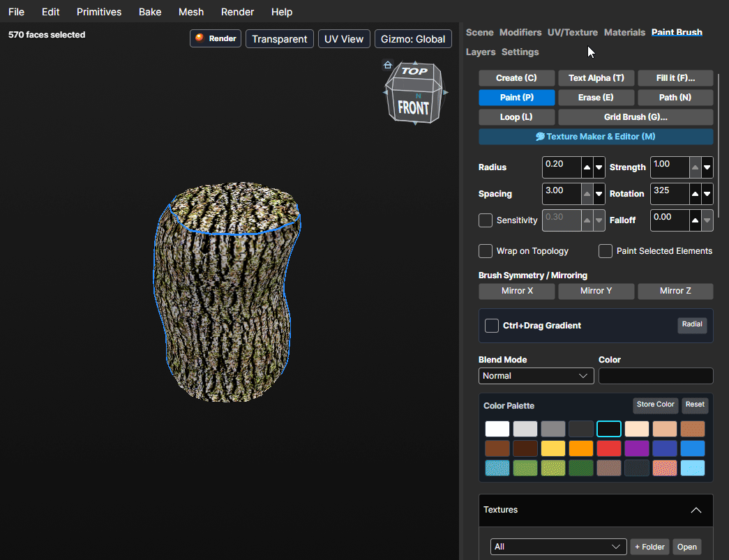729x560 pixels.
Task: Select the Erase (E) tool button
Action: pos(596,98)
